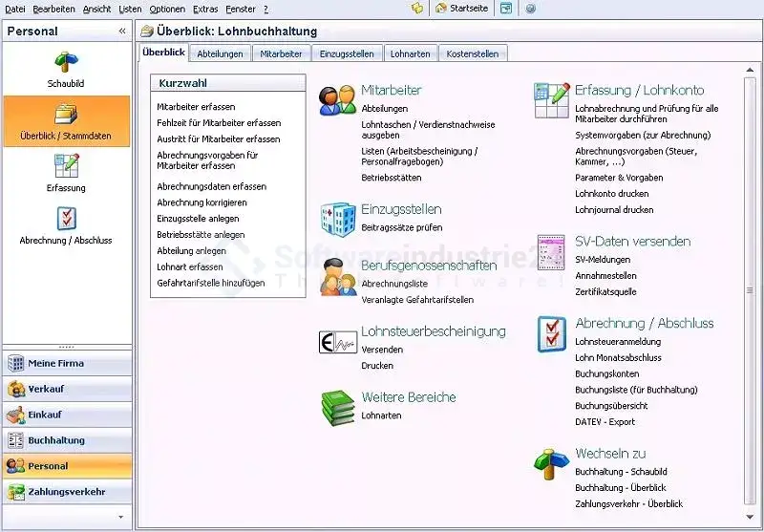This screenshot has height=532, width=764.
Task: Click the SV-Daten versenden icon
Action: pyautogui.click(x=551, y=250)
